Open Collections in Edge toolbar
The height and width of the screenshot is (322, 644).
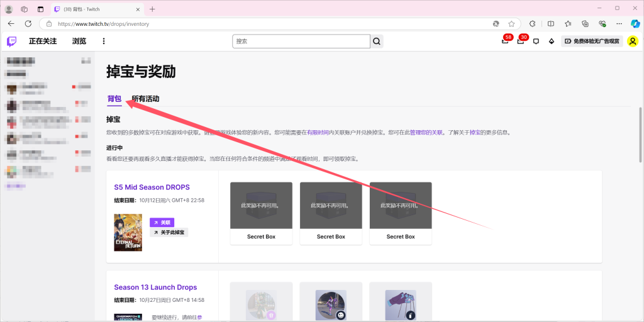[586, 24]
